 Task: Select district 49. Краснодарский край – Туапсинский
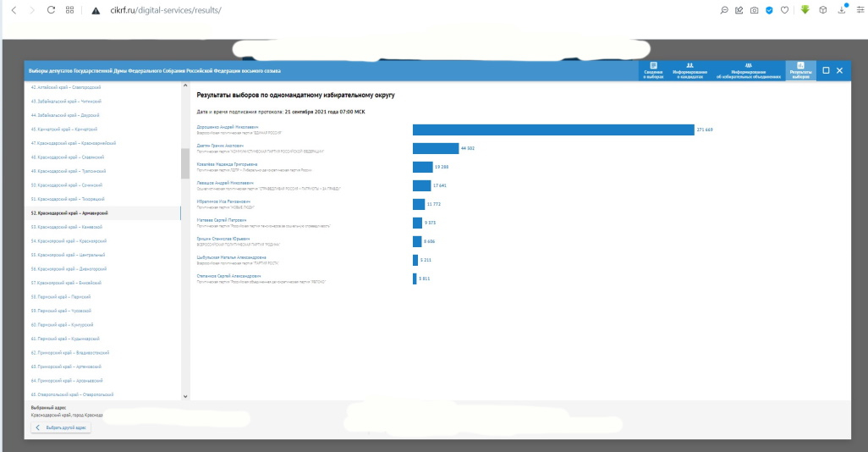click(x=68, y=171)
